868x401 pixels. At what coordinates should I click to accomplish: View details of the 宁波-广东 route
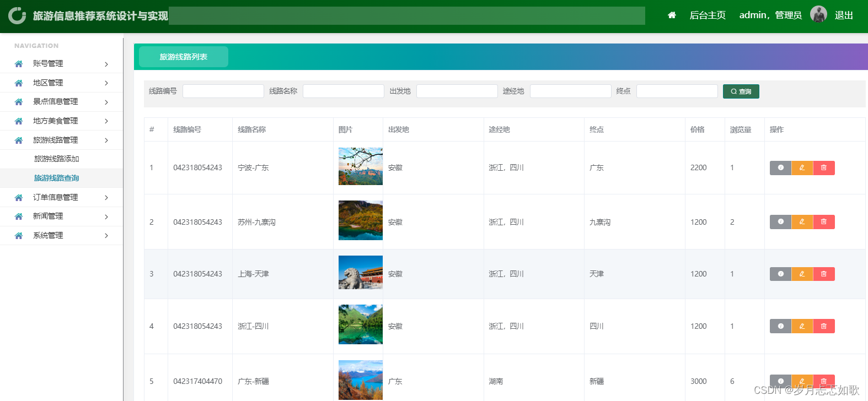pyautogui.click(x=780, y=168)
